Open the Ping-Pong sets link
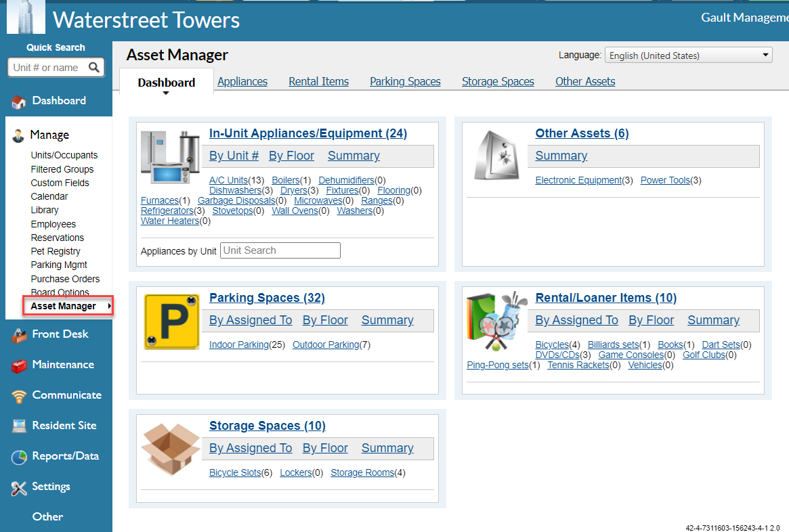This screenshot has width=789, height=532. 498,365
